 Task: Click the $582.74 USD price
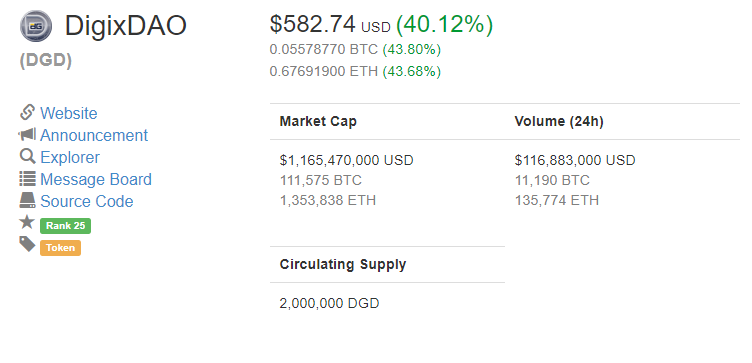click(330, 24)
